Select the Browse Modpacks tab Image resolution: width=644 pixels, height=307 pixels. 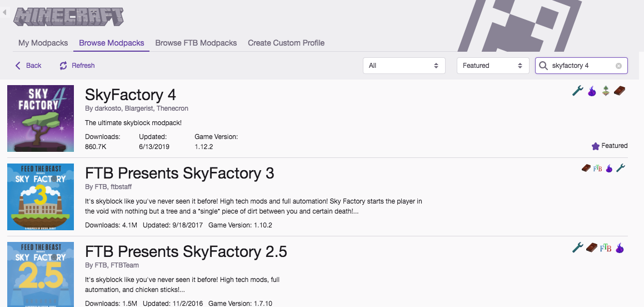[x=112, y=43]
